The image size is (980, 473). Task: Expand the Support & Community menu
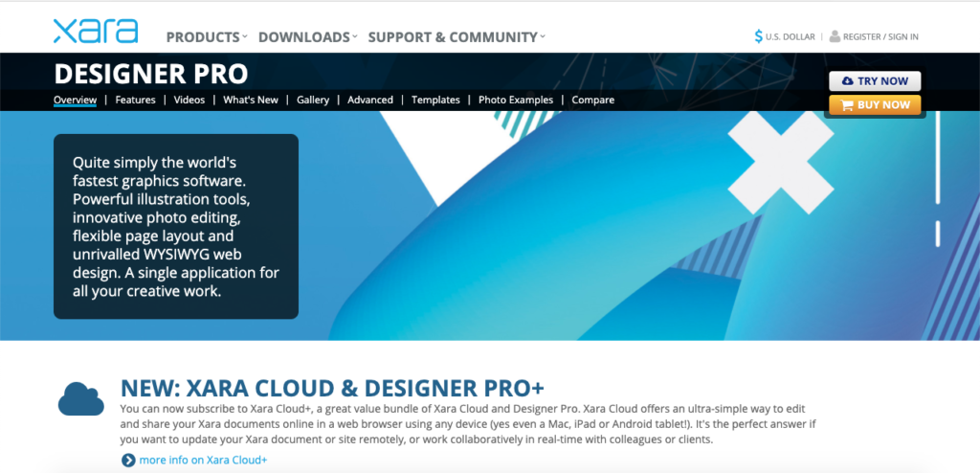[457, 37]
